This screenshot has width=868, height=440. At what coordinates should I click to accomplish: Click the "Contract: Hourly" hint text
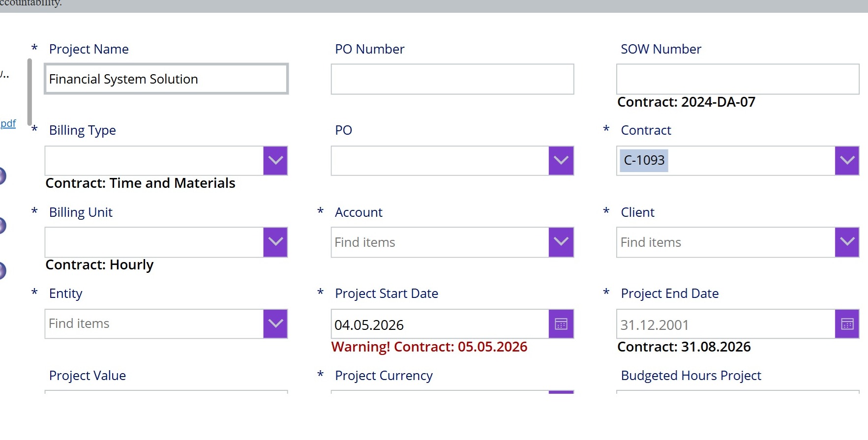100,265
